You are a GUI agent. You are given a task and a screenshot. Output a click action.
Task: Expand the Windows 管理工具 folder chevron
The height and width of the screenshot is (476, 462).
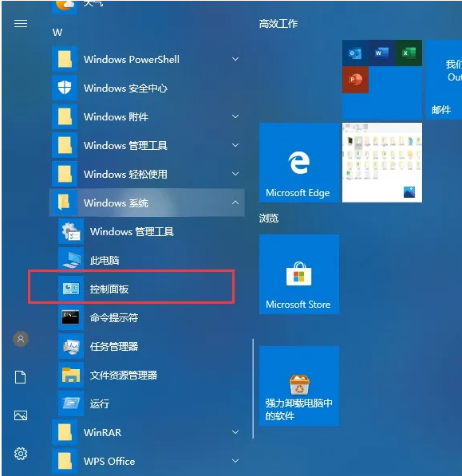(235, 145)
